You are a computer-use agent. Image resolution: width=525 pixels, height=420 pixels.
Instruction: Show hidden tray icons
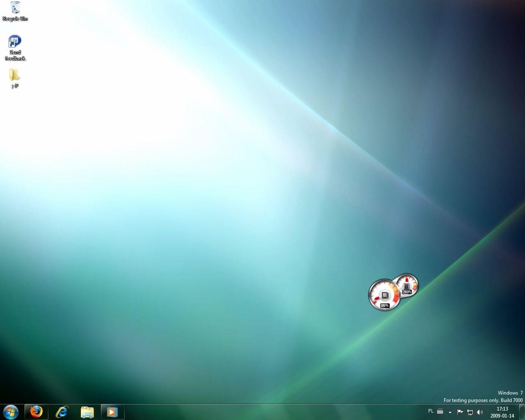[450, 412]
